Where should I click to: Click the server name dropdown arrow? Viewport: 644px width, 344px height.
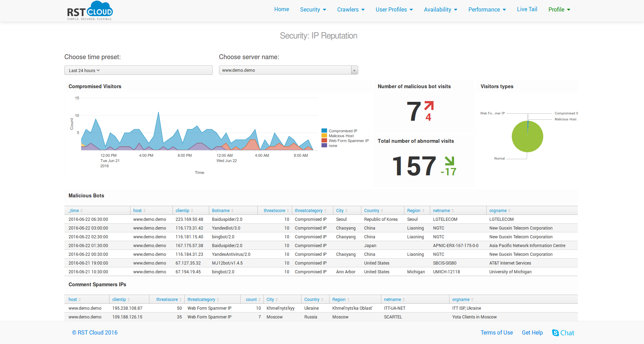click(x=354, y=70)
